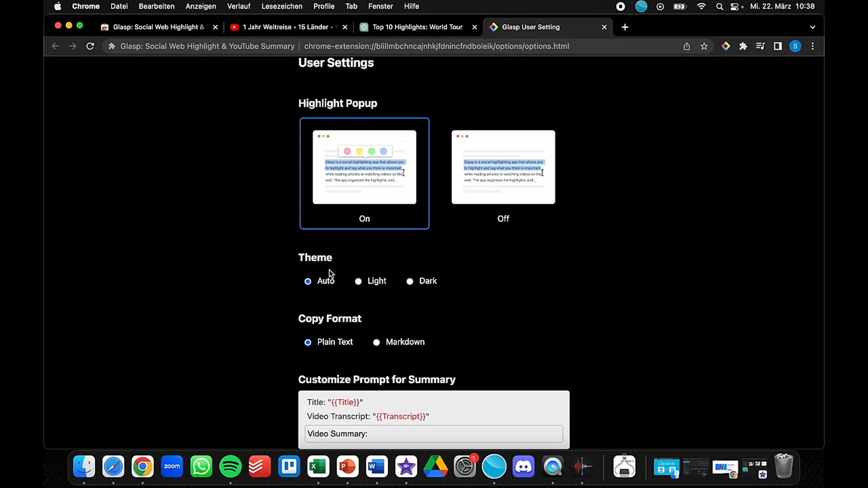Click the Video Summary input field
The width and height of the screenshot is (868, 488).
434,434
